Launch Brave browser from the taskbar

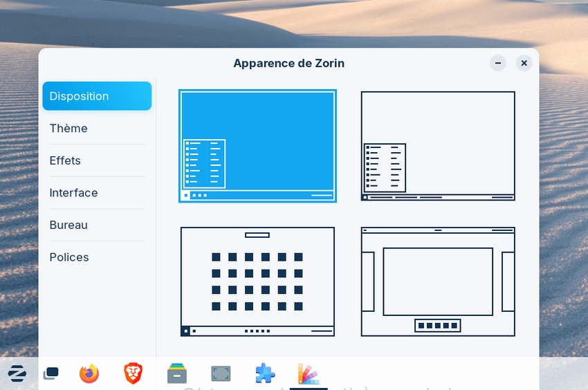coord(133,374)
